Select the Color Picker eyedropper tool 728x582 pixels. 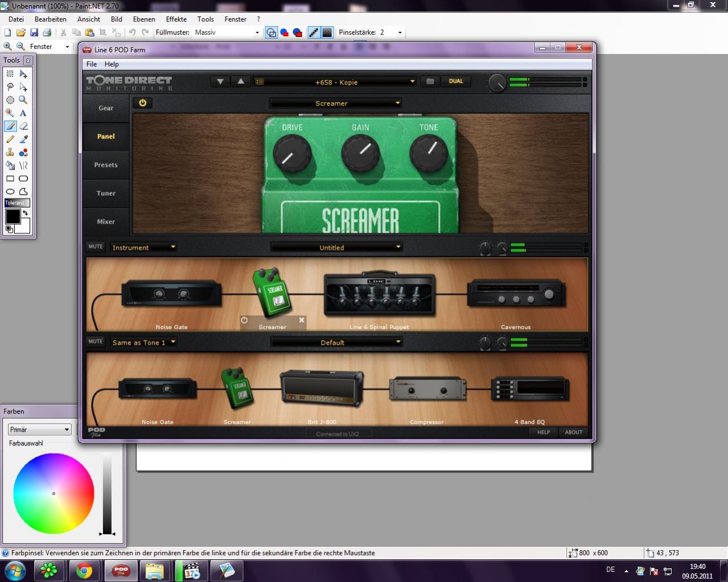click(x=23, y=139)
